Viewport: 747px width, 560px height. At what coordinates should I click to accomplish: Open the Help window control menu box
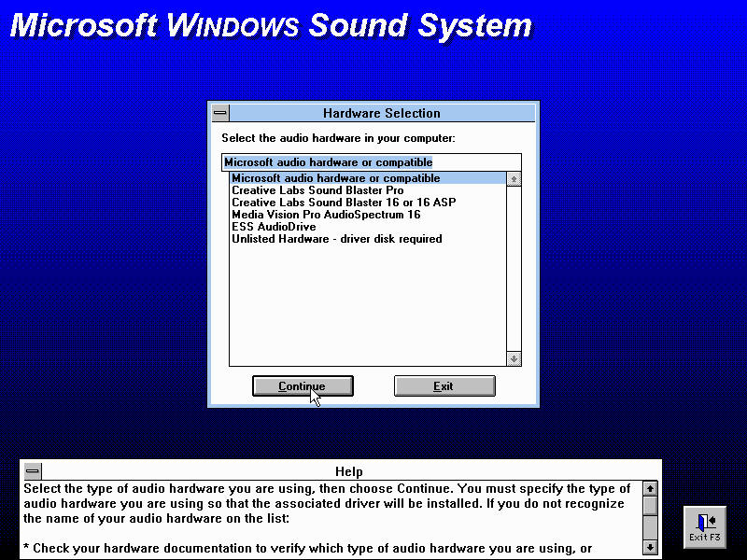click(x=33, y=471)
